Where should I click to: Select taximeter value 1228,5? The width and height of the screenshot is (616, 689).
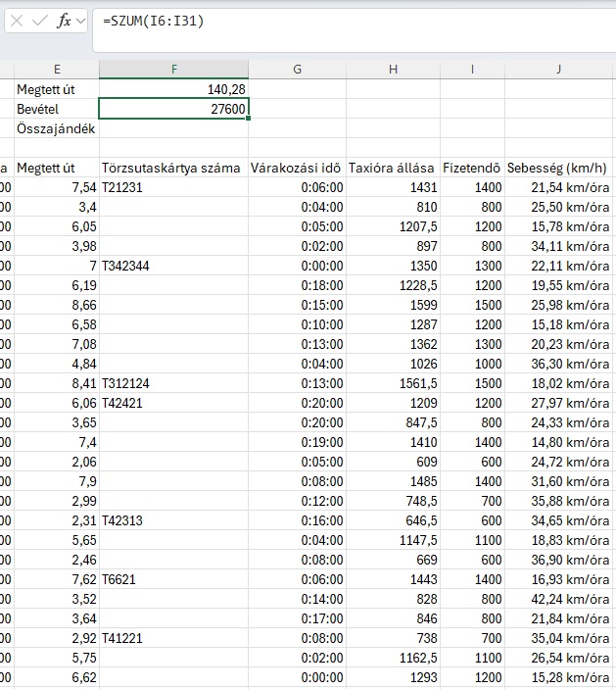(393, 285)
